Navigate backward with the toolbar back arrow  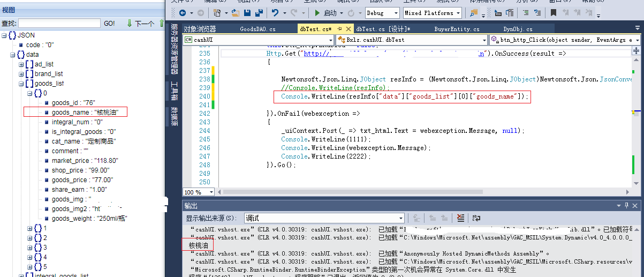tap(183, 13)
